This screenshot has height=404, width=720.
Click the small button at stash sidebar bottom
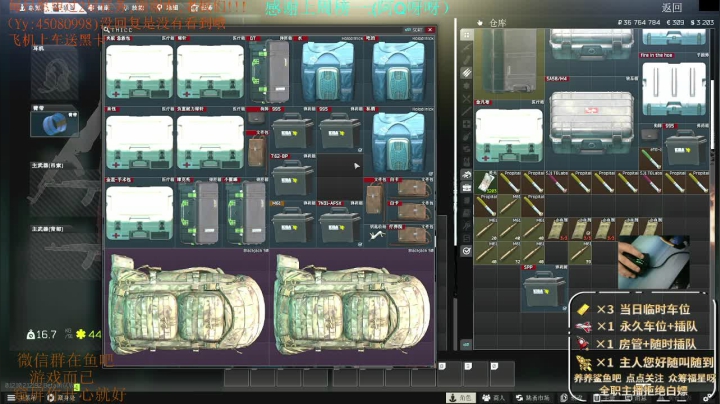(x=467, y=344)
